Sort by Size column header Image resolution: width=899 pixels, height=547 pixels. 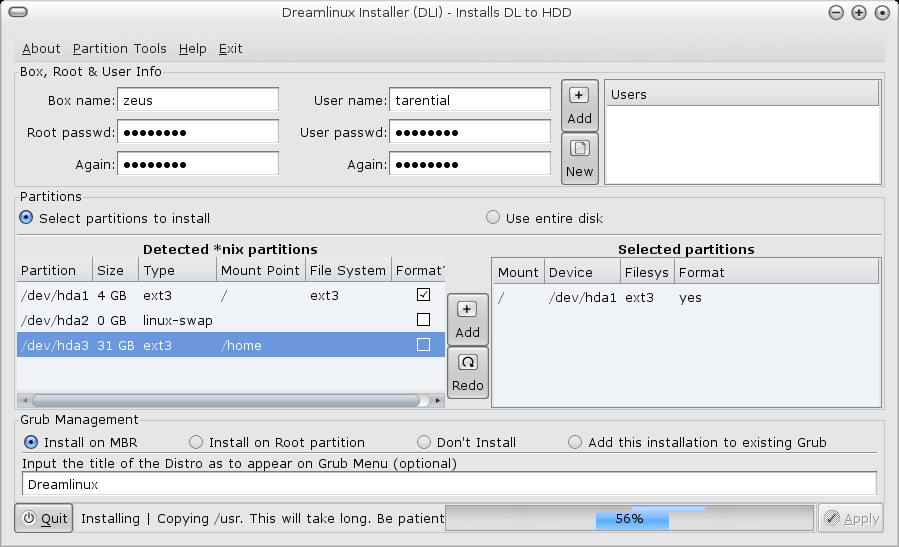(x=115, y=270)
